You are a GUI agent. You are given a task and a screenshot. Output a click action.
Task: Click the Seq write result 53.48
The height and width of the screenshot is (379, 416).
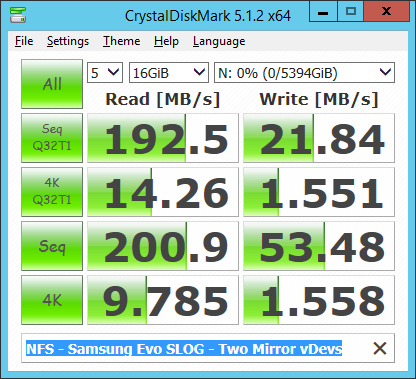(319, 246)
